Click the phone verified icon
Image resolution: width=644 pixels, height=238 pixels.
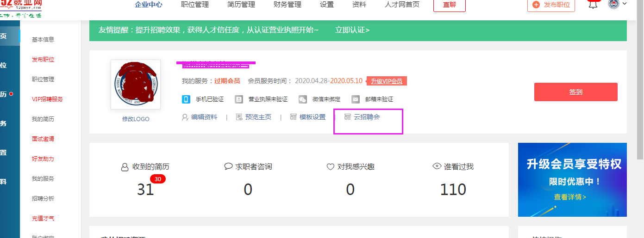[186, 99]
